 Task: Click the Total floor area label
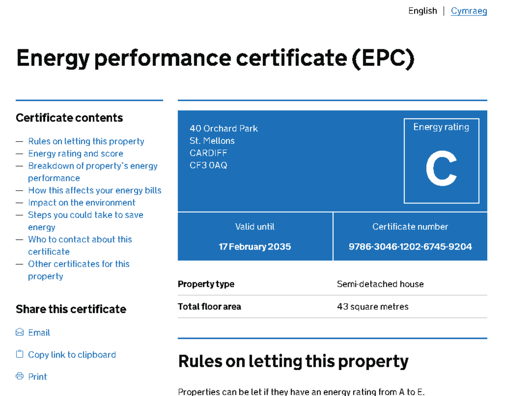tap(209, 307)
